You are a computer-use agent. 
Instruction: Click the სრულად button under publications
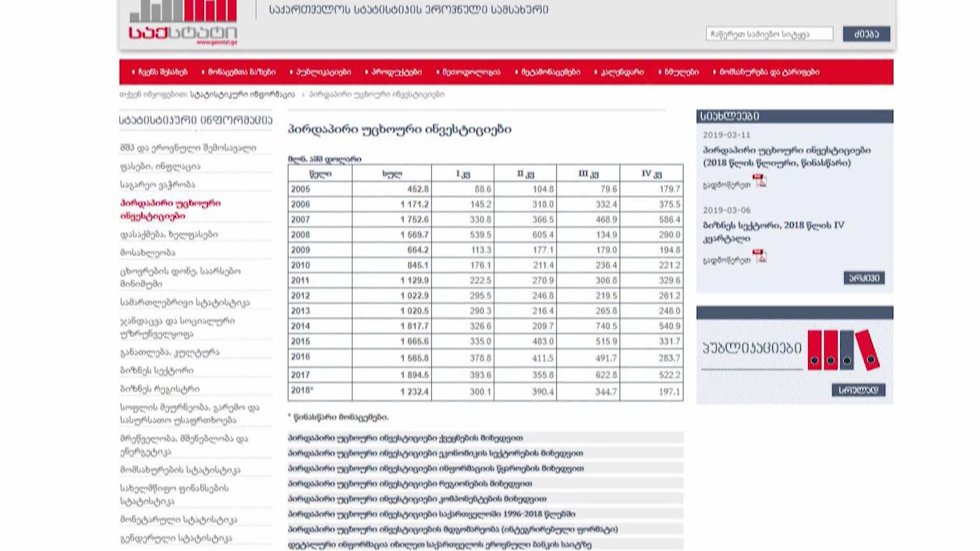click(x=858, y=390)
